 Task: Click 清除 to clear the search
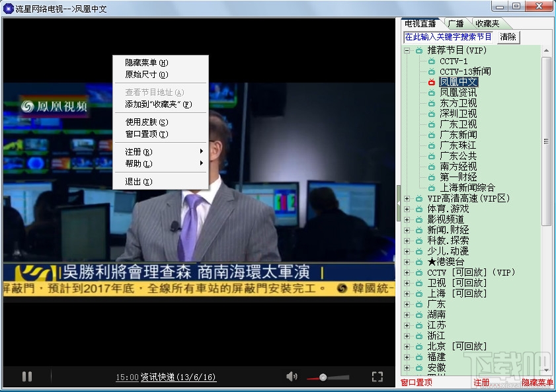pos(507,37)
